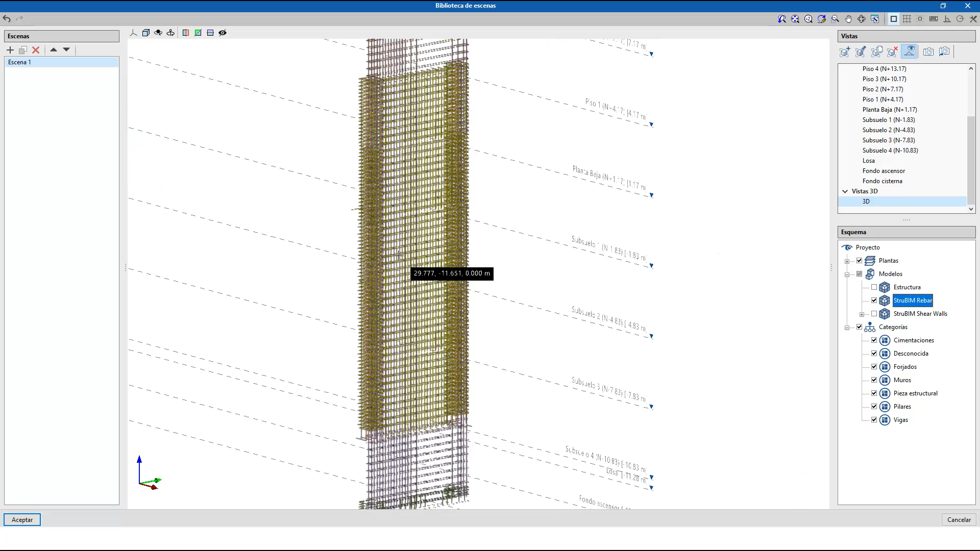Image resolution: width=980 pixels, height=551 pixels.
Task: Delete the selected scene with red X
Action: pos(36,50)
